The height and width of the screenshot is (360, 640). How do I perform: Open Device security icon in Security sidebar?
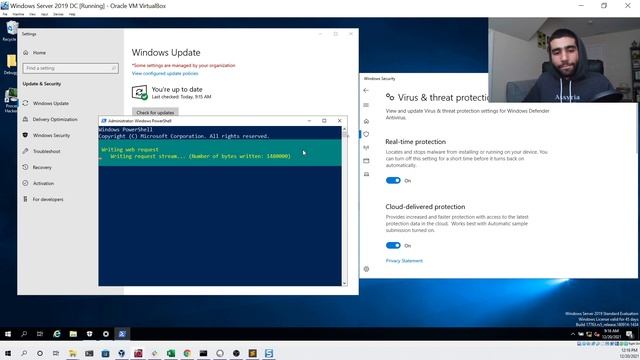pyautogui.click(x=366, y=174)
